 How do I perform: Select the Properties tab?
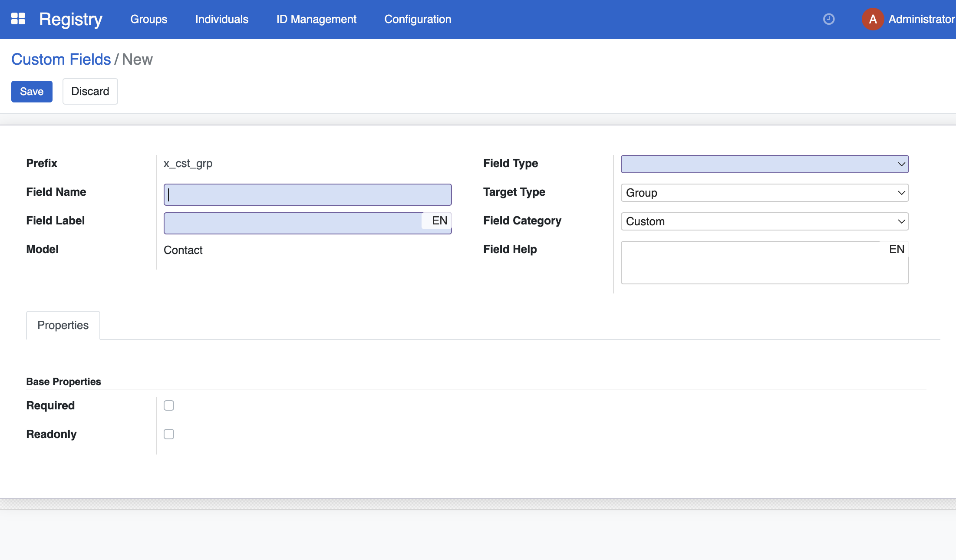(63, 325)
